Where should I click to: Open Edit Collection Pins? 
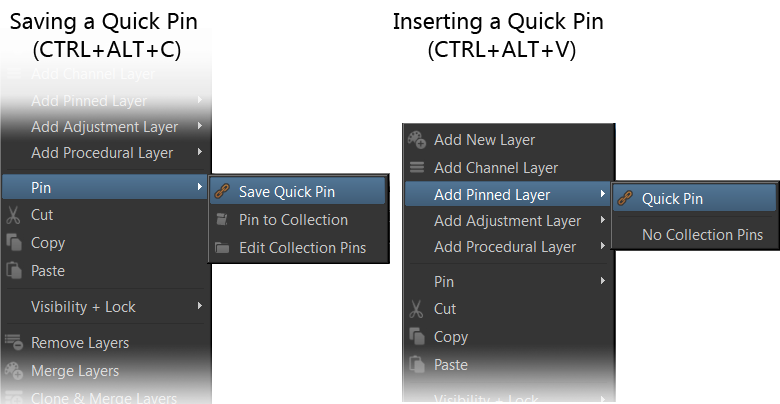302,248
